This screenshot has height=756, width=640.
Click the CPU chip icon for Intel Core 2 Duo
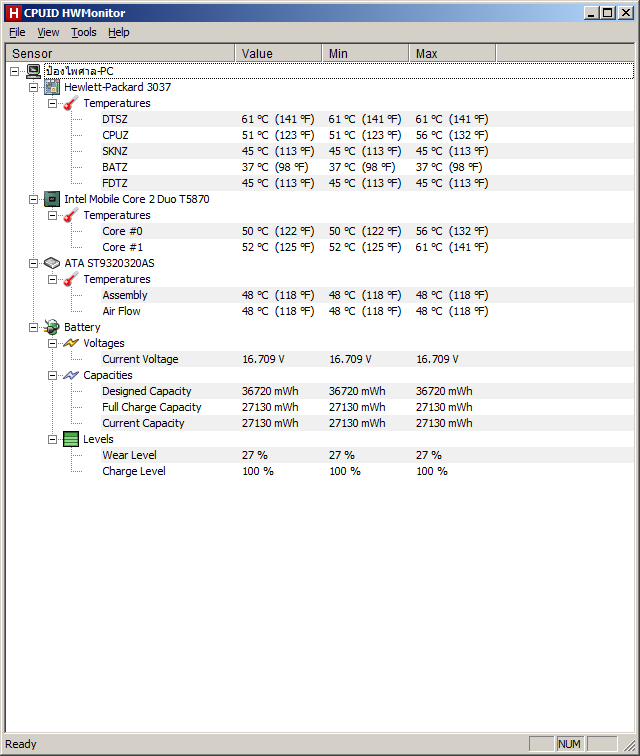pyautogui.click(x=52, y=199)
